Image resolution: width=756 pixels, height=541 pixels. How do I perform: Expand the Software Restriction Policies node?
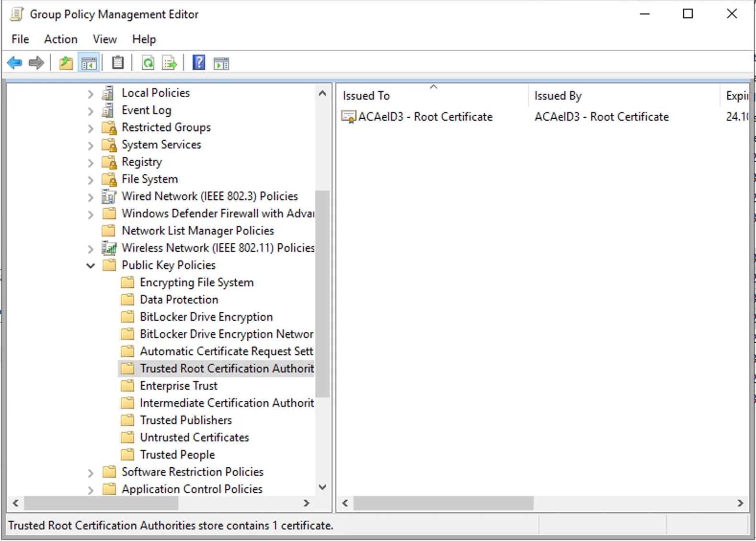click(x=91, y=473)
